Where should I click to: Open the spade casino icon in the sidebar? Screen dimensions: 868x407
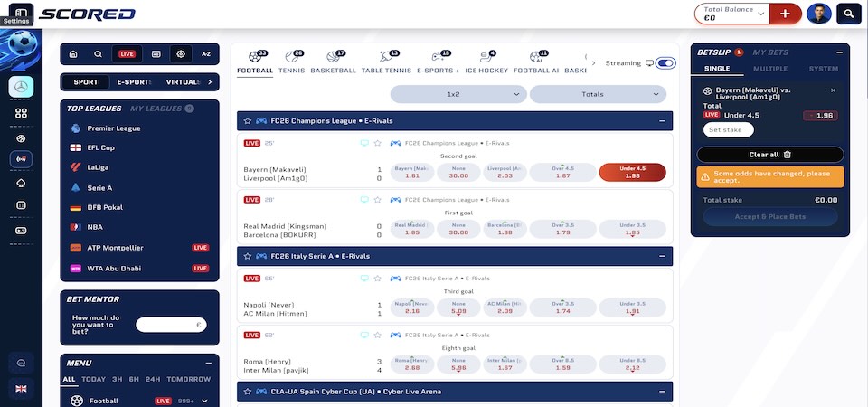(x=21, y=183)
